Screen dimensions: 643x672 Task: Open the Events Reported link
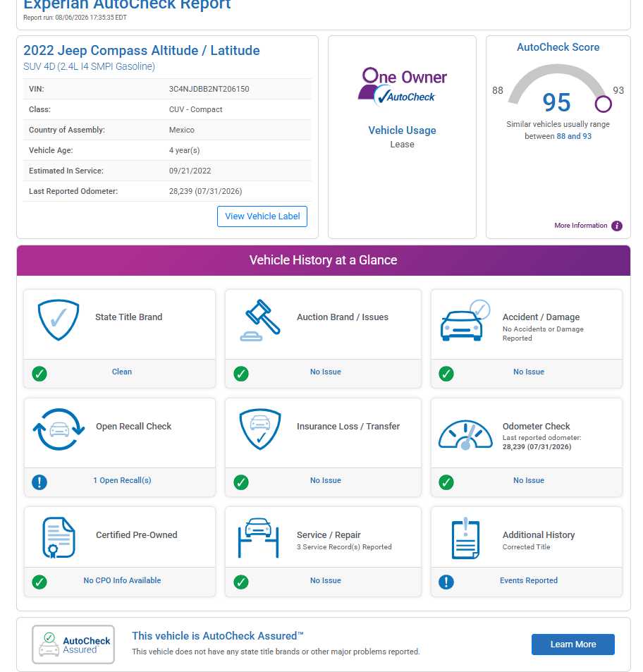[x=529, y=580]
